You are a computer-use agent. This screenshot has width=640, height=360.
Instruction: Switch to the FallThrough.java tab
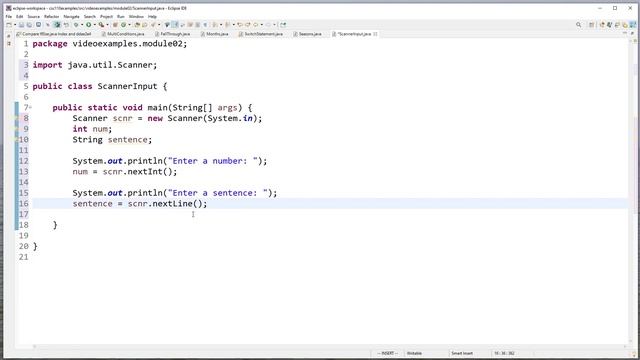173,34
